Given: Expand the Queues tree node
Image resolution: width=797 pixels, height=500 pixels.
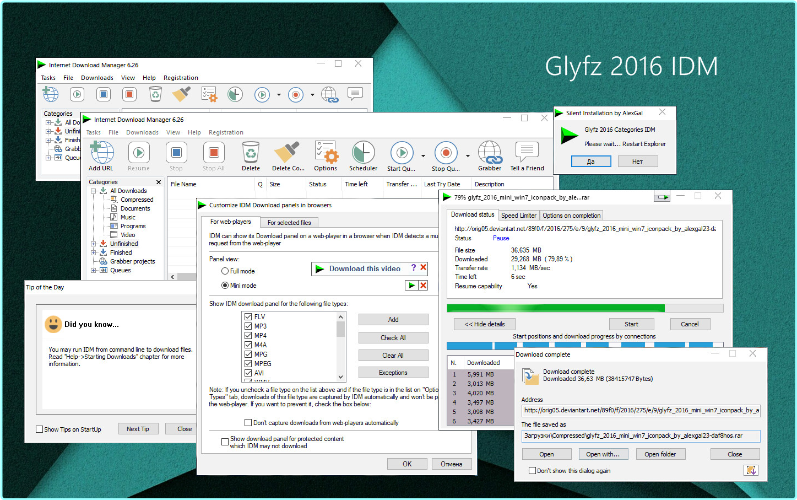Looking at the screenshot, I should [94, 270].
